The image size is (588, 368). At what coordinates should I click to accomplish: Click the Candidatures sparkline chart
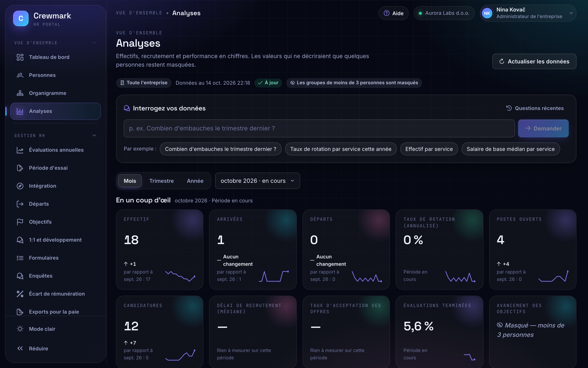click(180, 355)
